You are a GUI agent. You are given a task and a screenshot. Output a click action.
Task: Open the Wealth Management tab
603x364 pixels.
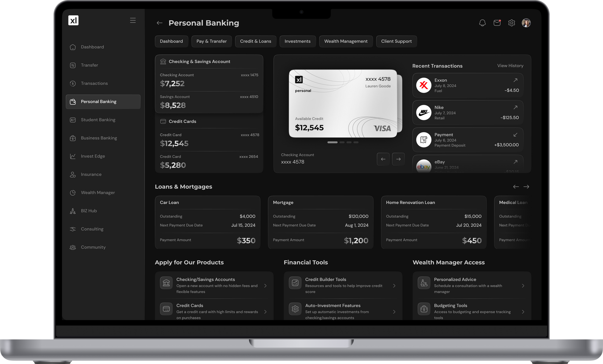tap(346, 41)
